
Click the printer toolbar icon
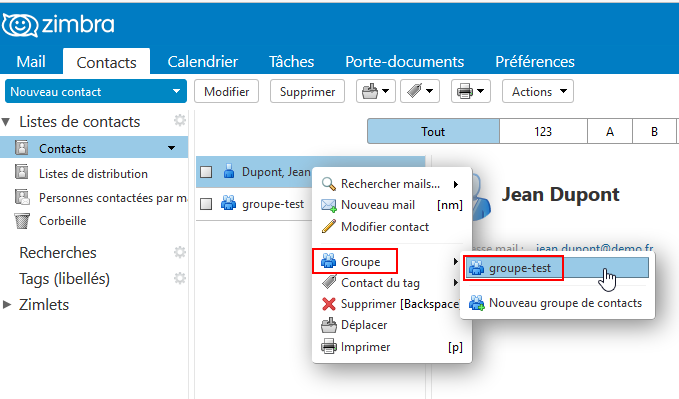[465, 91]
